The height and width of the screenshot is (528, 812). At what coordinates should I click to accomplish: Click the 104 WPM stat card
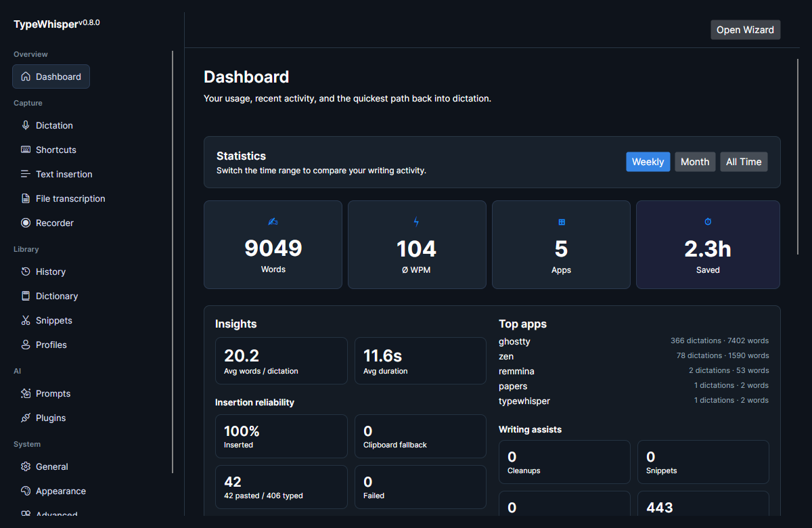click(x=417, y=244)
